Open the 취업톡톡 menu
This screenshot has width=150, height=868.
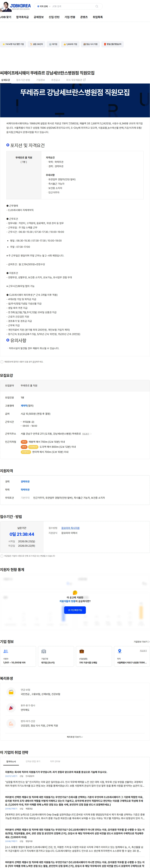98,17
